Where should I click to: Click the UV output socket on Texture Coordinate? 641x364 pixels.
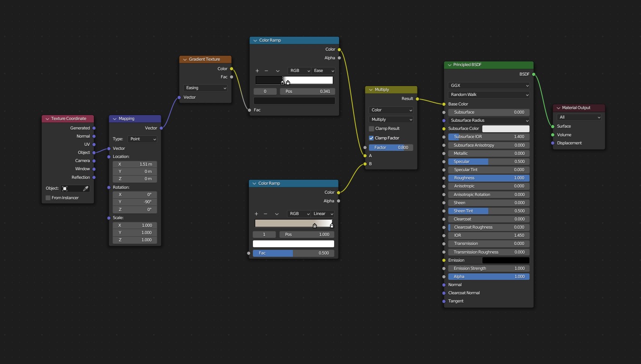[x=94, y=144]
